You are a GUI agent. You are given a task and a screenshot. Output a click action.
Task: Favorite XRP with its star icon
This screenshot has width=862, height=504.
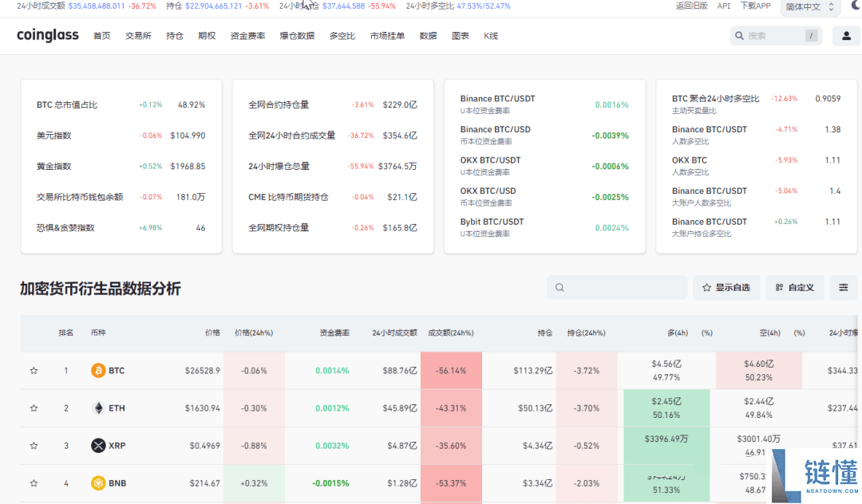coord(34,446)
